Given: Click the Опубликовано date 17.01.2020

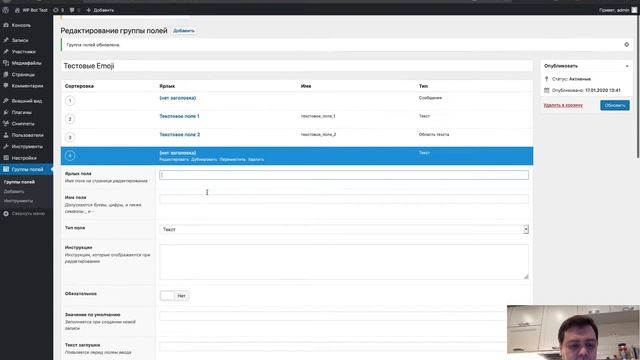Looking at the screenshot, I should pos(603,90).
